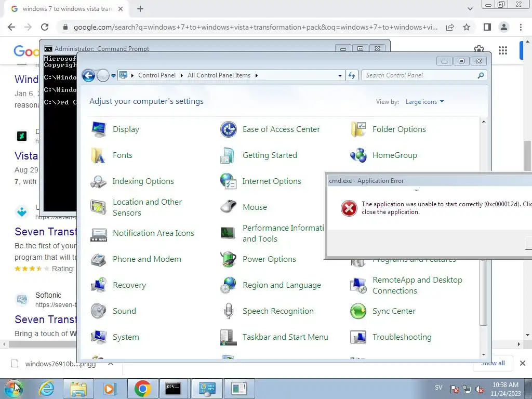Open the Mouse icon
Image resolution: width=532 pixels, height=399 pixels.
point(229,207)
